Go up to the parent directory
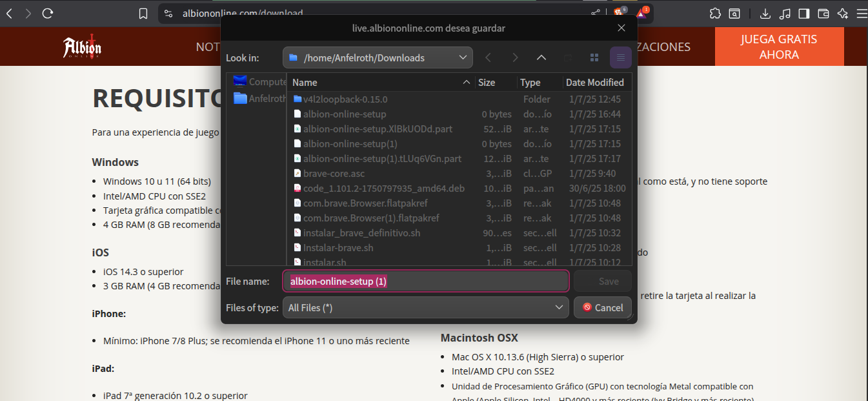 pos(541,57)
